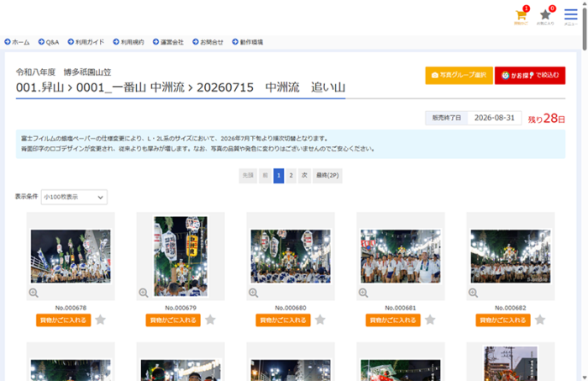Open thumbnail of photo No.000679

(181, 257)
